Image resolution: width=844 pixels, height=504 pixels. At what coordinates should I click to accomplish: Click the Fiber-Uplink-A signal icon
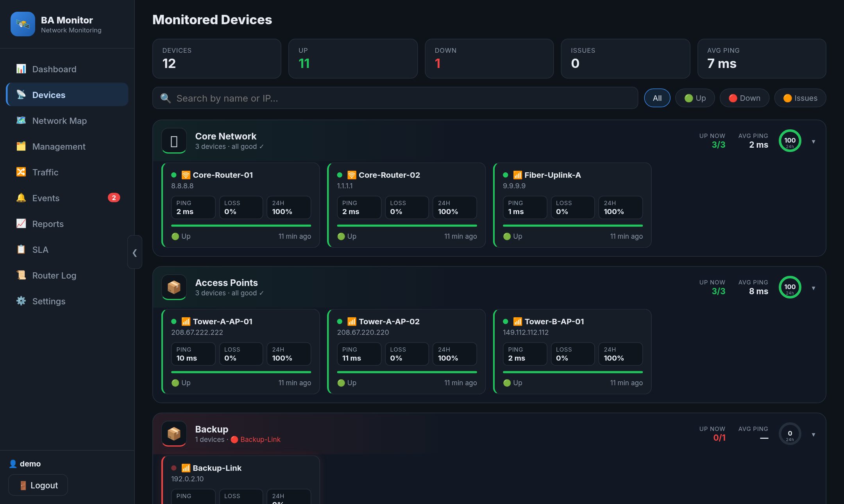pyautogui.click(x=517, y=175)
